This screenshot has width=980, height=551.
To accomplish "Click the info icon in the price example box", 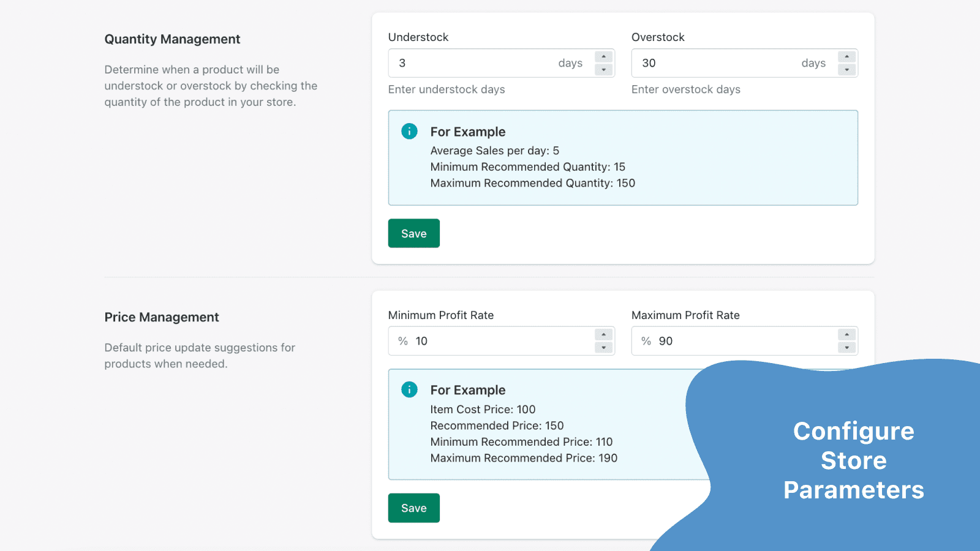I will click(x=409, y=389).
